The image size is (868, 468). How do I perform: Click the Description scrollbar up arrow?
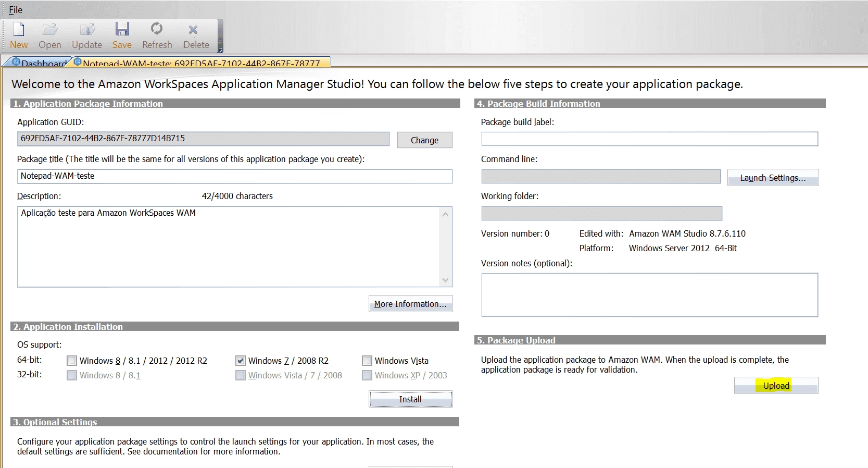pos(445,214)
